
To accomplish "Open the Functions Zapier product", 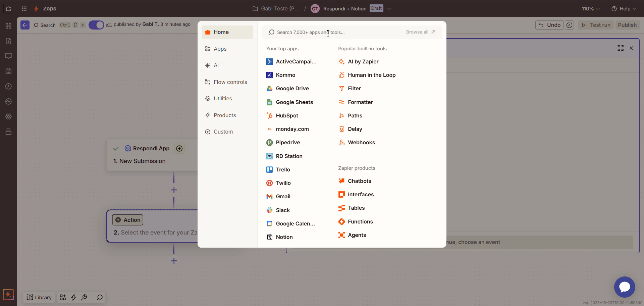I will pyautogui.click(x=356, y=222).
